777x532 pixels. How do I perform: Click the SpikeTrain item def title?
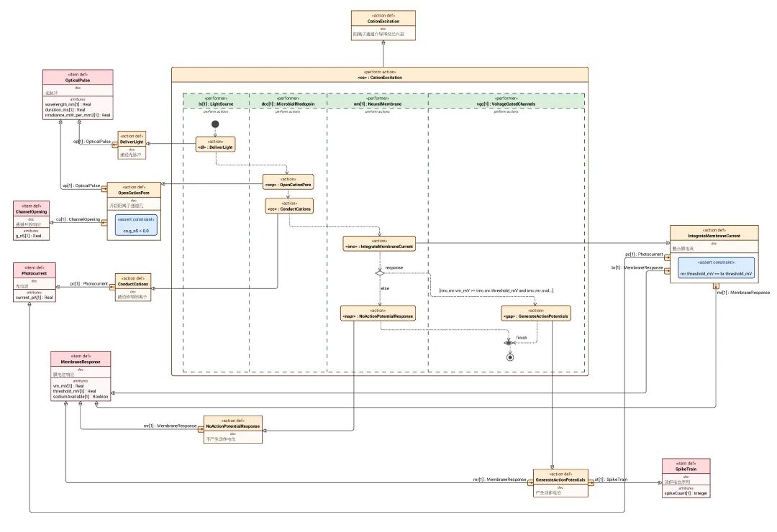pos(686,469)
